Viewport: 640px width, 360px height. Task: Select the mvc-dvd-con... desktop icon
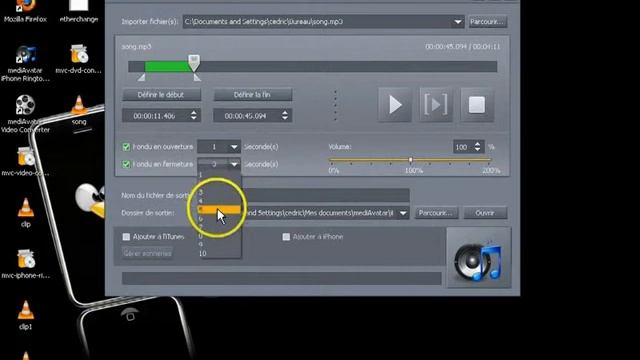coord(79,59)
